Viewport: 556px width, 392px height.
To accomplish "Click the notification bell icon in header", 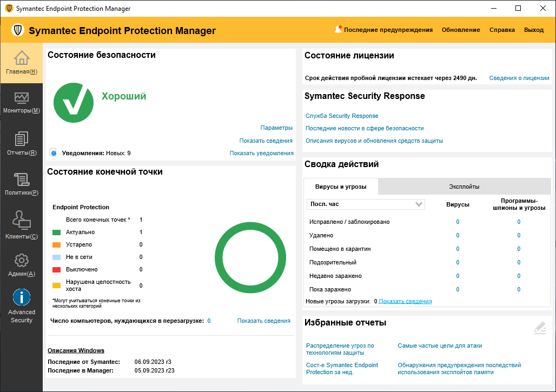I will pyautogui.click(x=338, y=29).
